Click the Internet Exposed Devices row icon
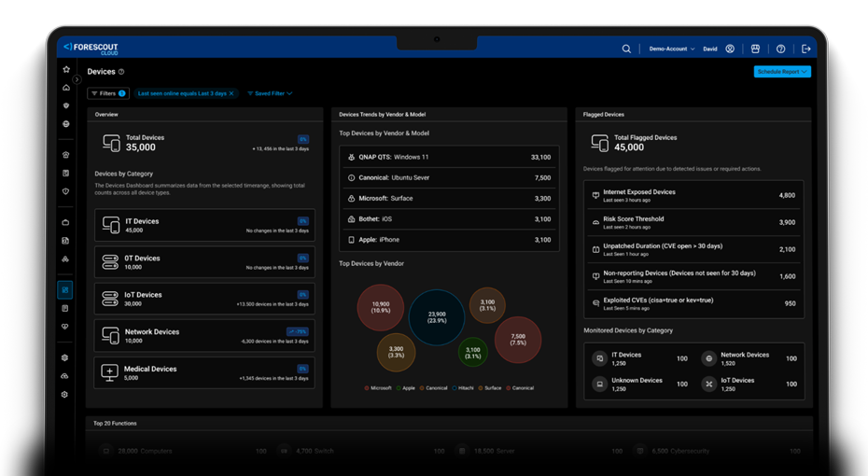 [x=595, y=195]
